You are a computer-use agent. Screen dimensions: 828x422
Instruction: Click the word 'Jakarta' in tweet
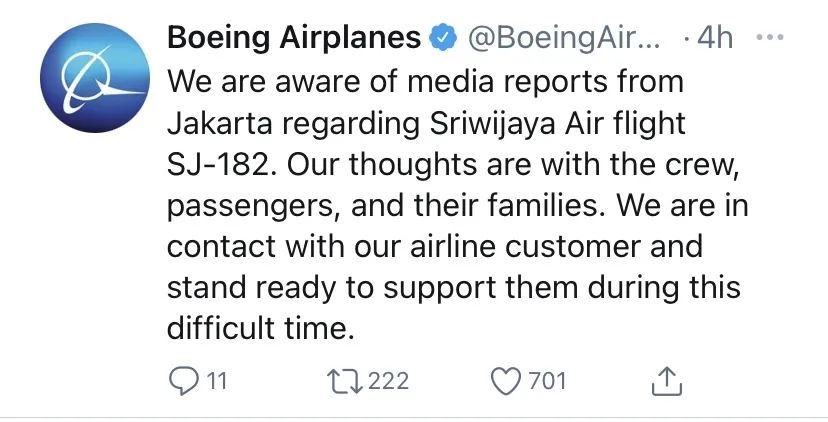220,124
